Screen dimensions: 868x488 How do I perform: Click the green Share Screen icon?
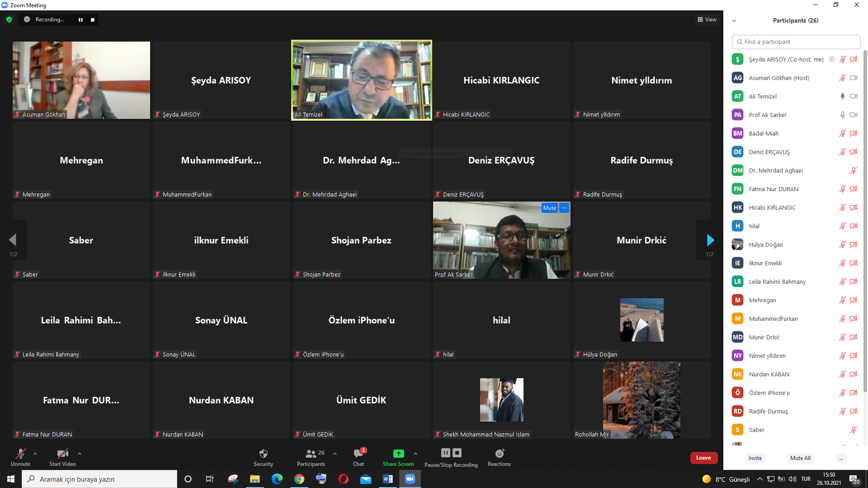(x=398, y=454)
